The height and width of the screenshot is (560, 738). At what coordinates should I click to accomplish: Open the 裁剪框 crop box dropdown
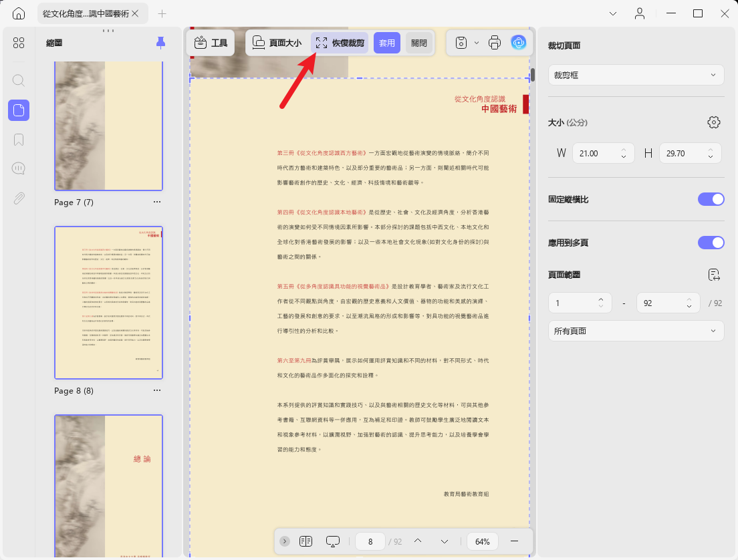[x=636, y=75]
